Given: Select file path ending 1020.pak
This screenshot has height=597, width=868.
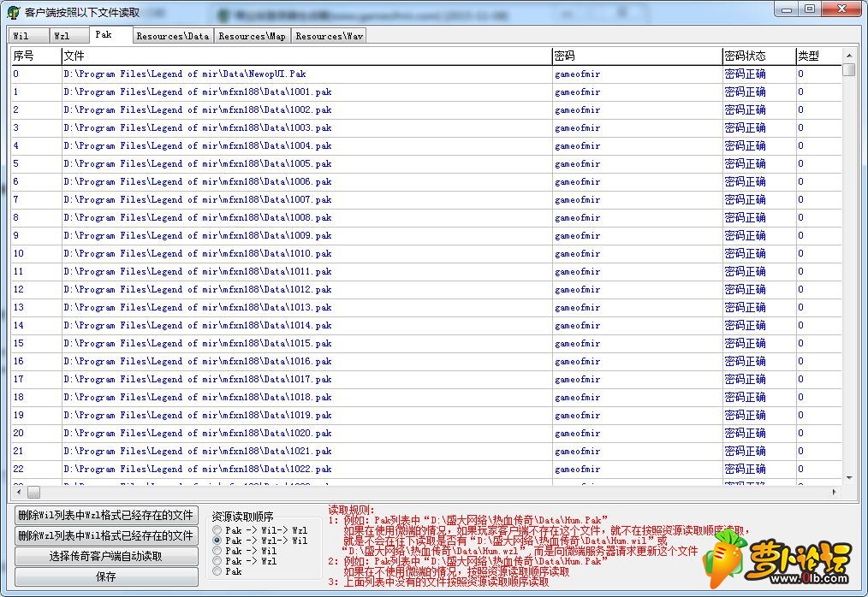Looking at the screenshot, I should [x=197, y=434].
